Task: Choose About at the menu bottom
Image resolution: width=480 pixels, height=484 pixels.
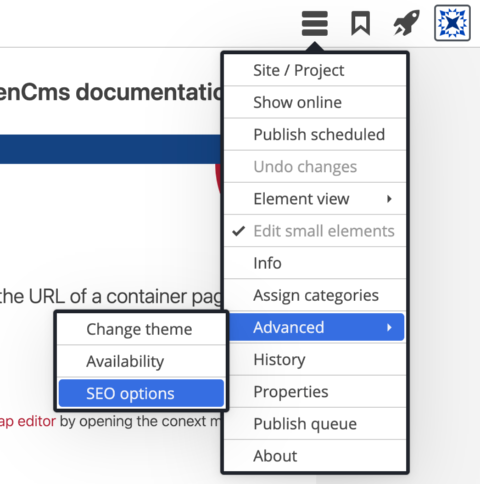Action: pyautogui.click(x=315, y=456)
